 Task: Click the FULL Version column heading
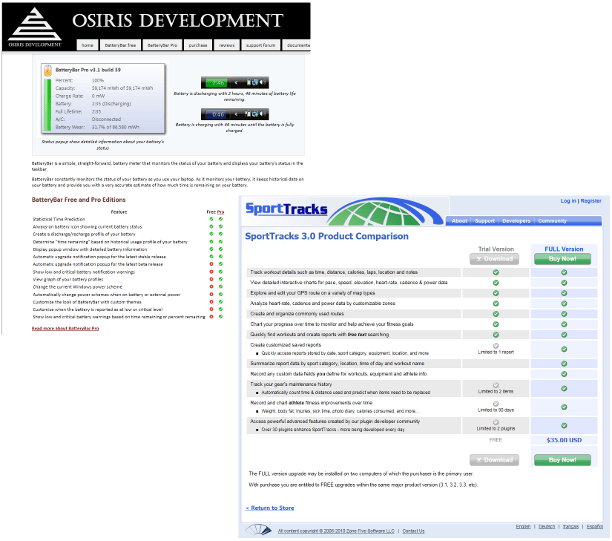pos(564,249)
